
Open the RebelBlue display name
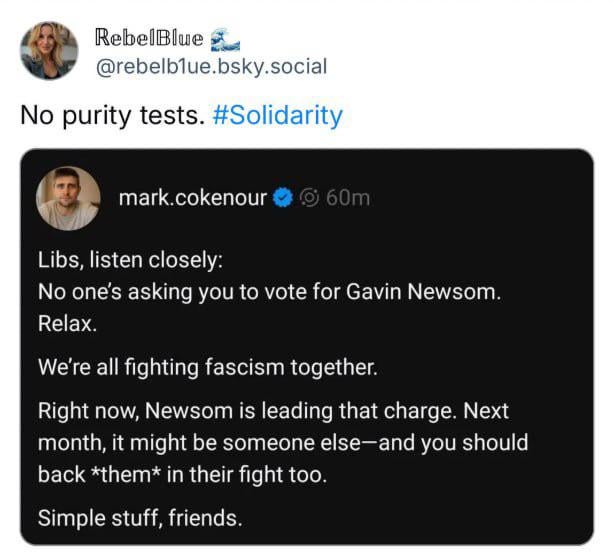click(x=149, y=38)
